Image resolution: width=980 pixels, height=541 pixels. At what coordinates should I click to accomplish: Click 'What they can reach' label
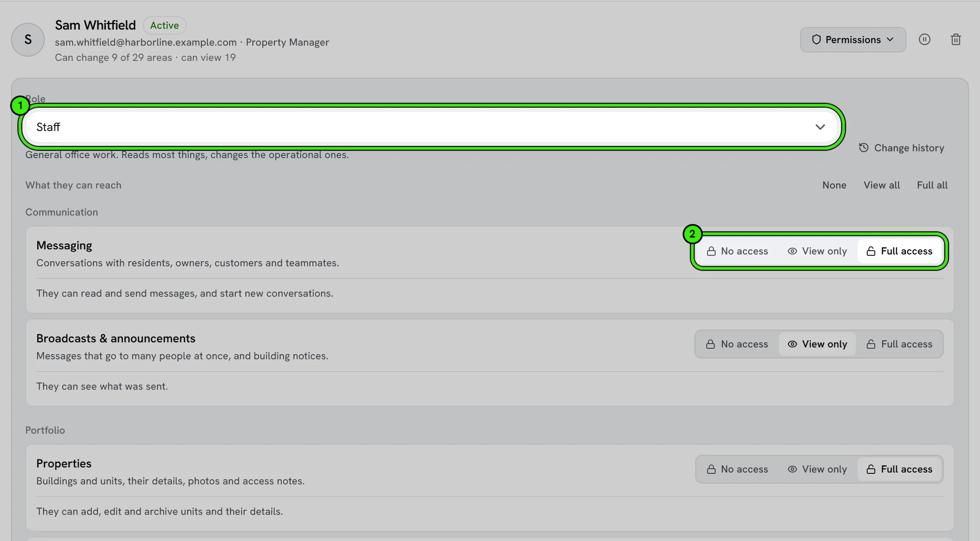click(x=73, y=185)
